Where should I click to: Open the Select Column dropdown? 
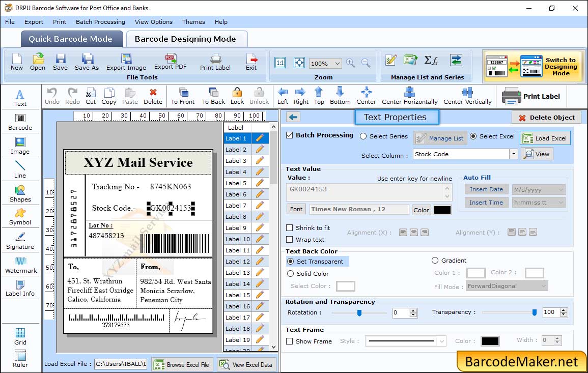point(513,154)
